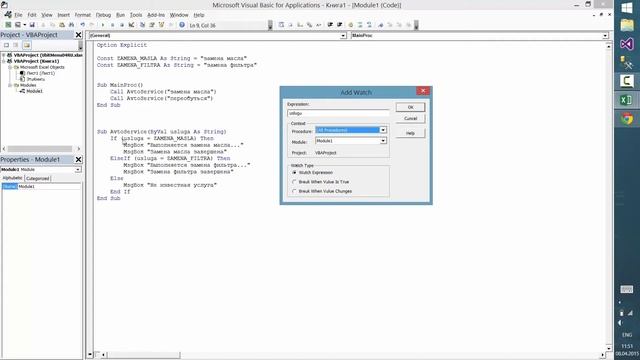
Task: Open the Object Browser toolbar icon
Action: (161, 25)
